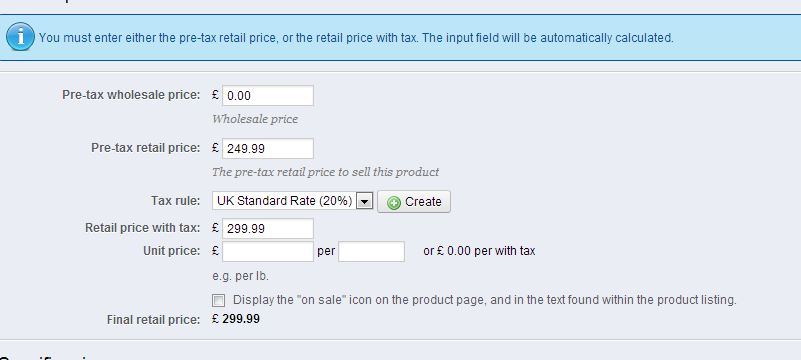Focus the Pre-tax wholesale price input field
The width and height of the screenshot is (801, 360).
click(268, 95)
